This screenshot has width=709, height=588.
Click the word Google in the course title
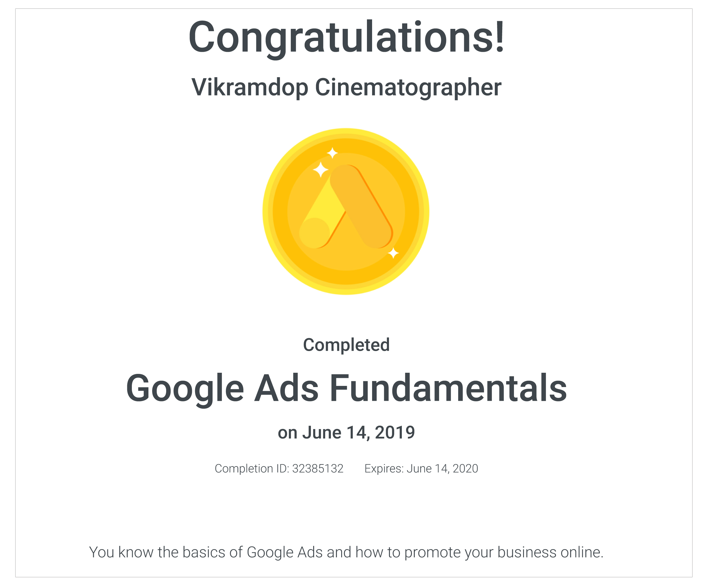pyautogui.click(x=185, y=389)
